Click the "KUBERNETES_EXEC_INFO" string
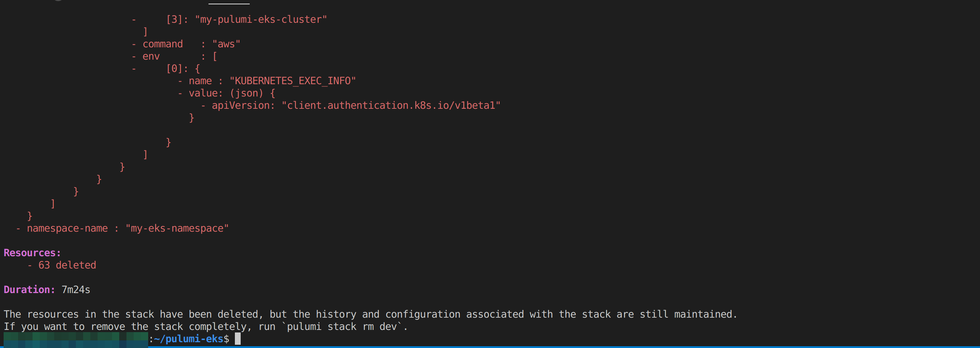The image size is (980, 348). [x=293, y=81]
